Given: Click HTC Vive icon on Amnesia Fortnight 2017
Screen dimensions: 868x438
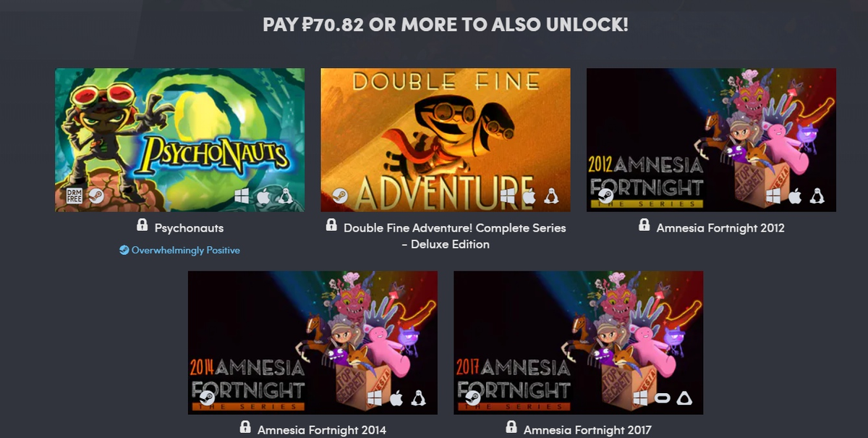Looking at the screenshot, I should [x=684, y=398].
